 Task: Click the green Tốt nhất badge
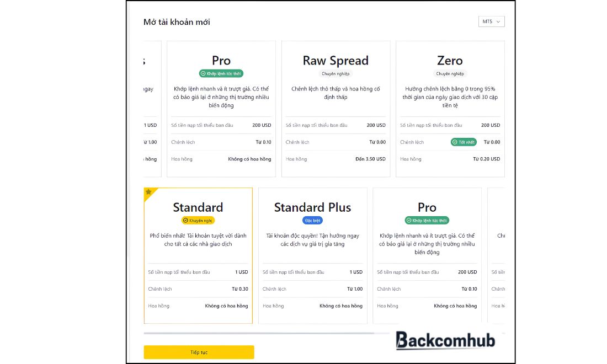[464, 142]
